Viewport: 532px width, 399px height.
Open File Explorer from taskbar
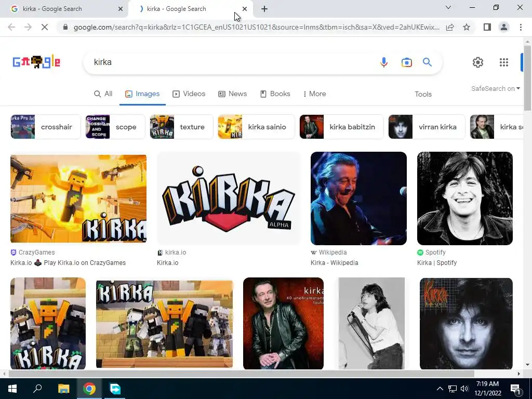63,389
